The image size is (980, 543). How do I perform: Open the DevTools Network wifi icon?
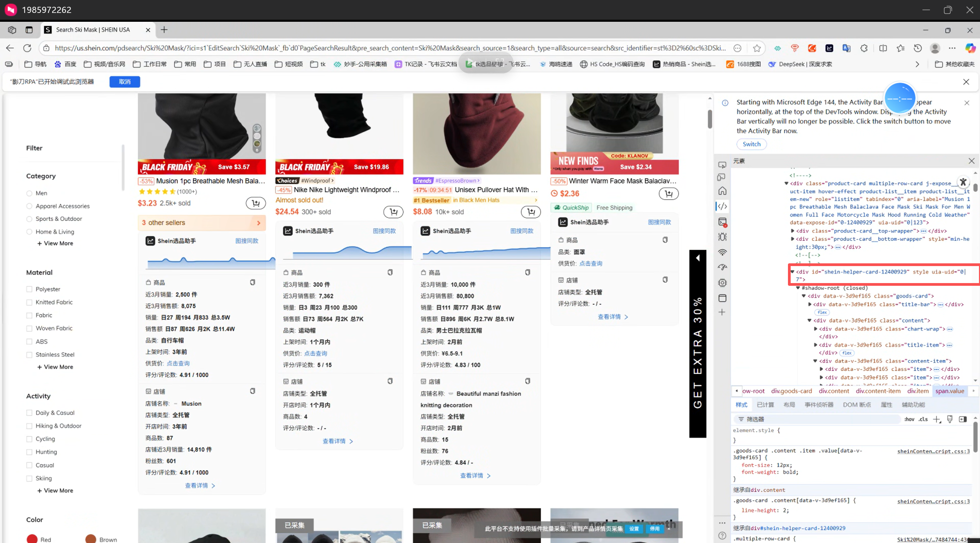pyautogui.click(x=722, y=252)
